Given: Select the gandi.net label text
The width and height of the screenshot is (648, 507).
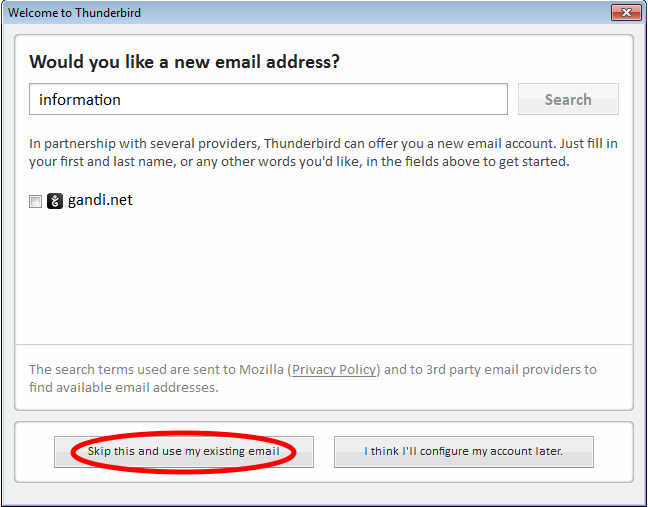Looking at the screenshot, I should 100,200.
